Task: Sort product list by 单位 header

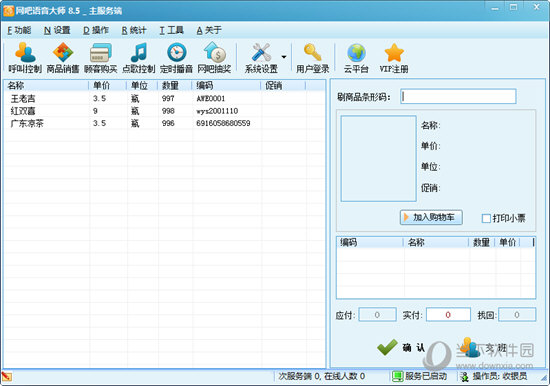Action: pyautogui.click(x=142, y=86)
